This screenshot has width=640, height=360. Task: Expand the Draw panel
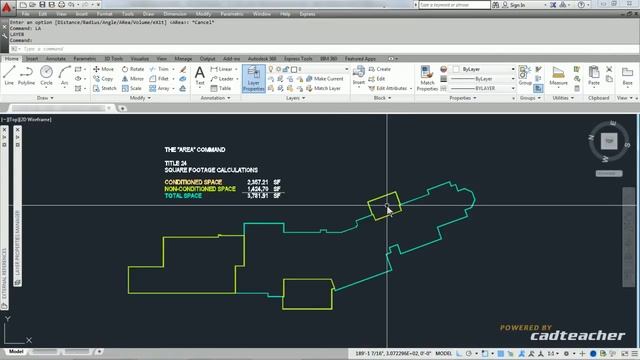[x=45, y=98]
